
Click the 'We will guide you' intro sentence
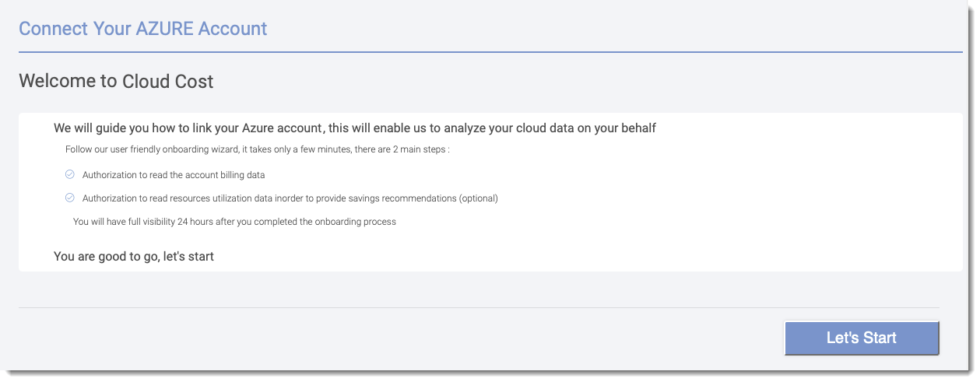click(x=355, y=128)
